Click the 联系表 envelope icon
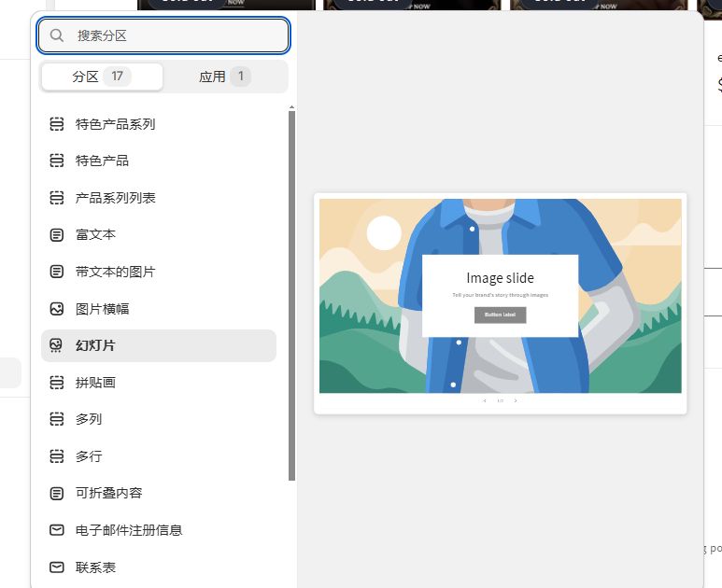 coord(57,567)
